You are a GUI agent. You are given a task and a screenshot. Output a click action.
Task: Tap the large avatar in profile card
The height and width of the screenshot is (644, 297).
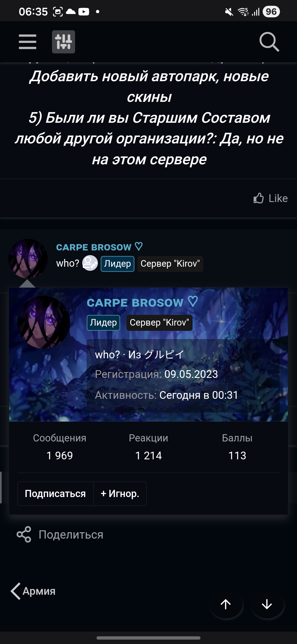click(44, 322)
